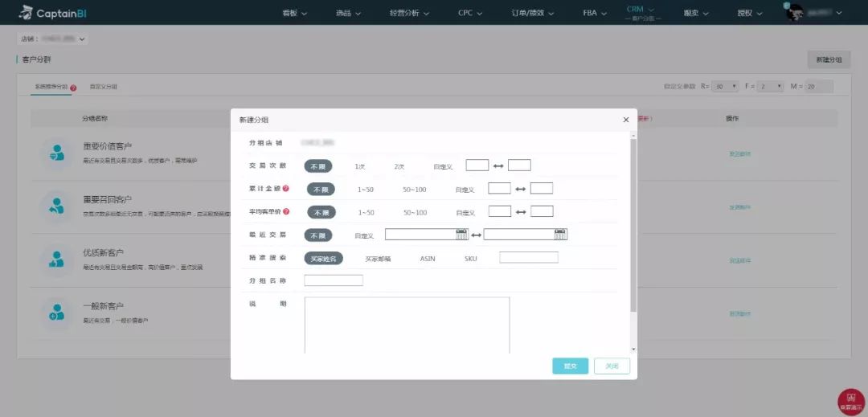The width and height of the screenshot is (868, 417).
Task: Select 买家姓名 search type
Action: pyautogui.click(x=323, y=258)
